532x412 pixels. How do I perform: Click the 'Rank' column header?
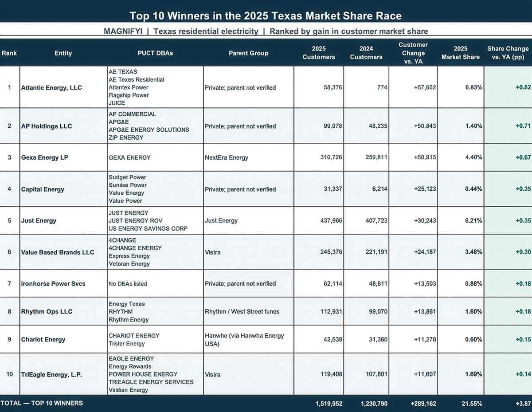9,53
